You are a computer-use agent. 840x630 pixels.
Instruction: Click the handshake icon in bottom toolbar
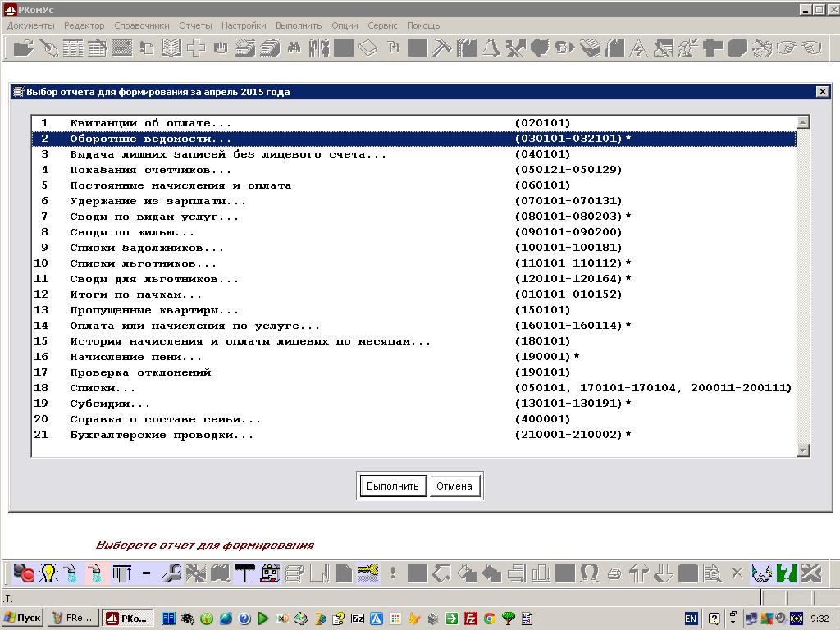762,573
